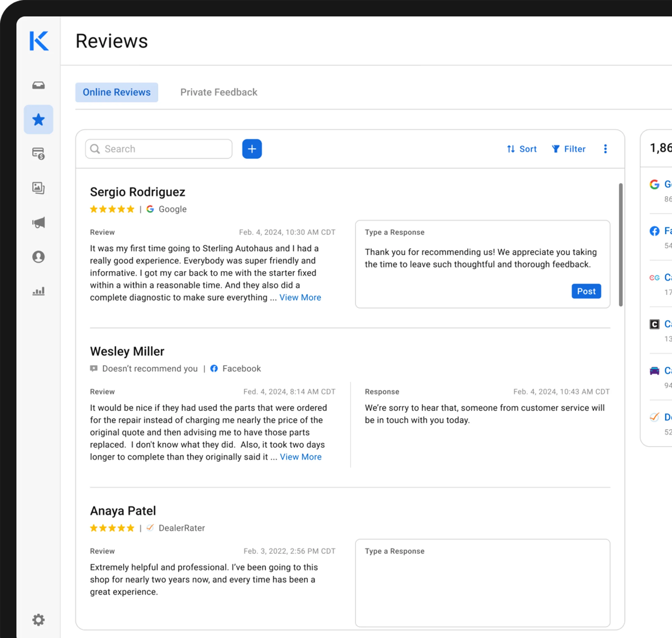Switch to the Private Feedback tab
672x638 pixels.
(218, 92)
